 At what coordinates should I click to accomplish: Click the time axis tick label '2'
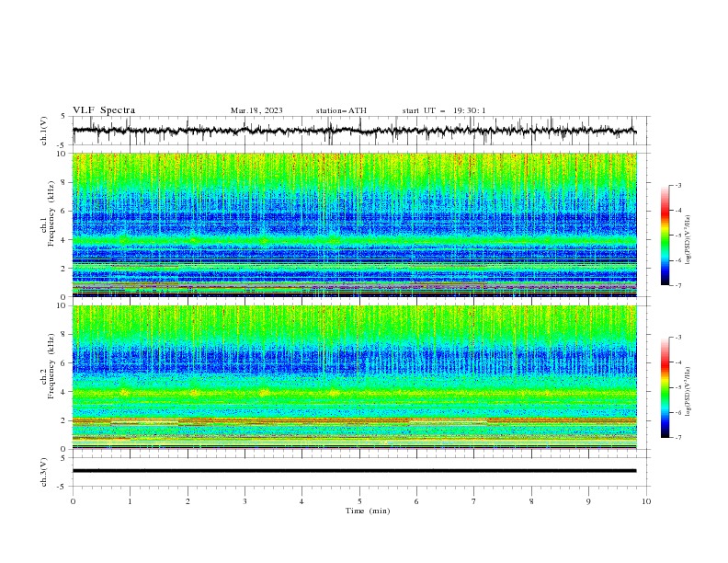click(x=188, y=501)
